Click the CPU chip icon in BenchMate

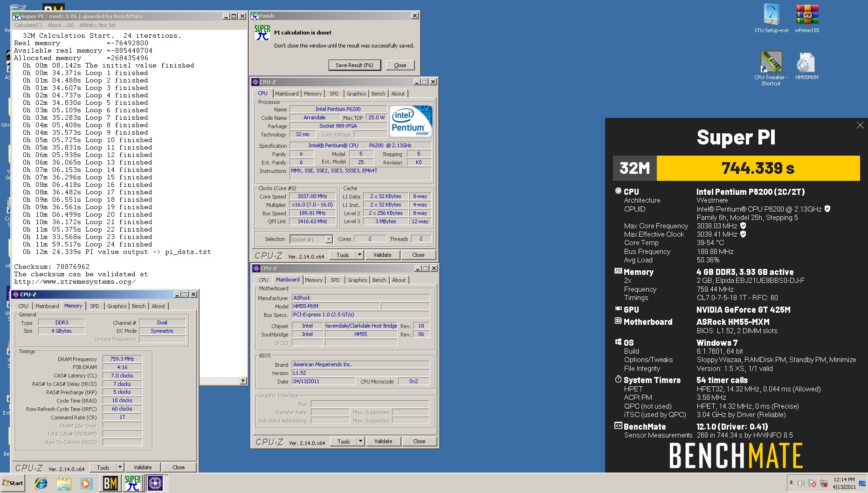tap(618, 191)
